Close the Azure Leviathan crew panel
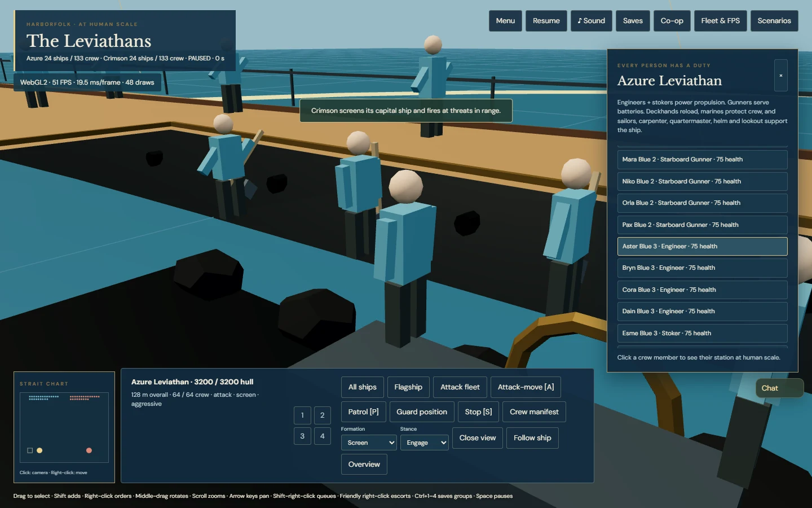The width and height of the screenshot is (812, 508). click(x=781, y=76)
